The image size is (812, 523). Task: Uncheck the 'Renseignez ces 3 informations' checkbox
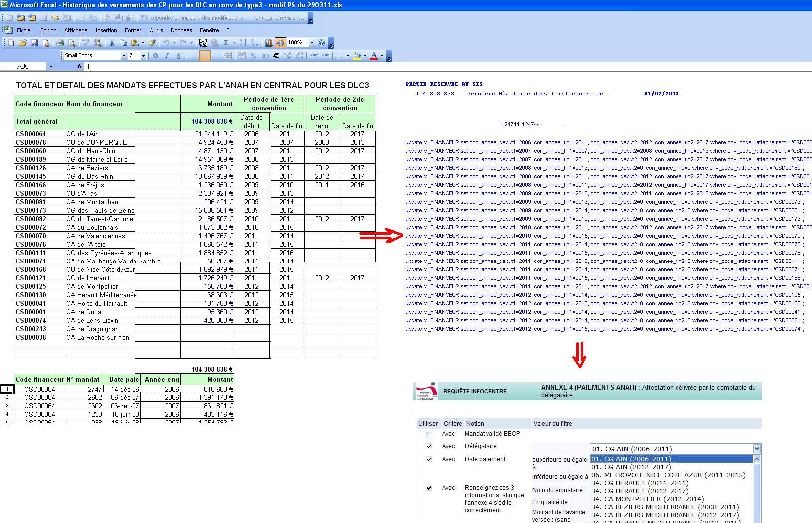pyautogui.click(x=429, y=488)
